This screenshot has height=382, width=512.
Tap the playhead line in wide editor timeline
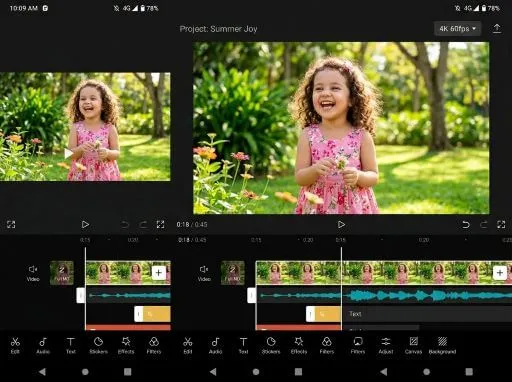pyautogui.click(x=341, y=288)
